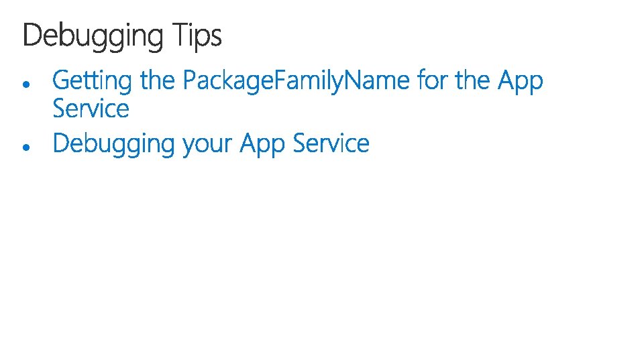The image size is (644, 362).
Task: Click the bullet before Debugging your App Service
Action: coord(27,147)
